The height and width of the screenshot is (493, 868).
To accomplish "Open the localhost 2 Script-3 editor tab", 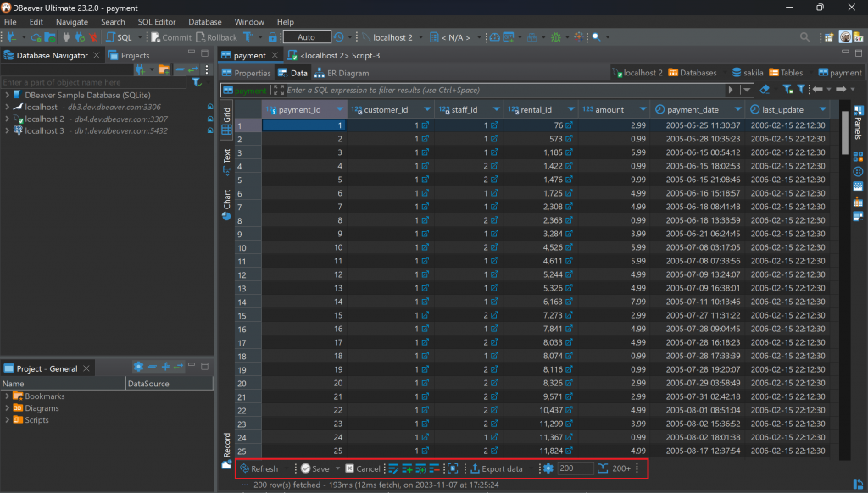I will [x=334, y=55].
